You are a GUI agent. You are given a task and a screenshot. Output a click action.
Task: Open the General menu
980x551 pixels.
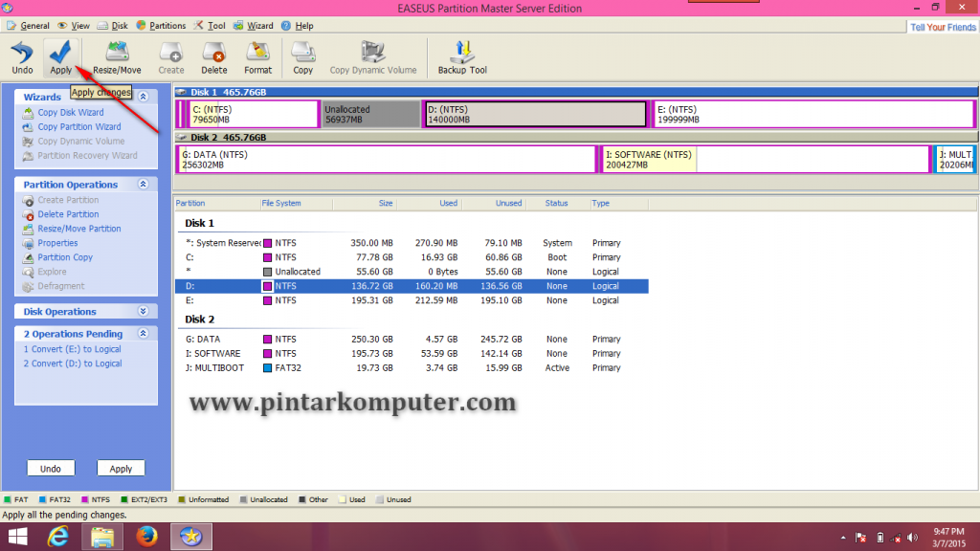(28, 26)
